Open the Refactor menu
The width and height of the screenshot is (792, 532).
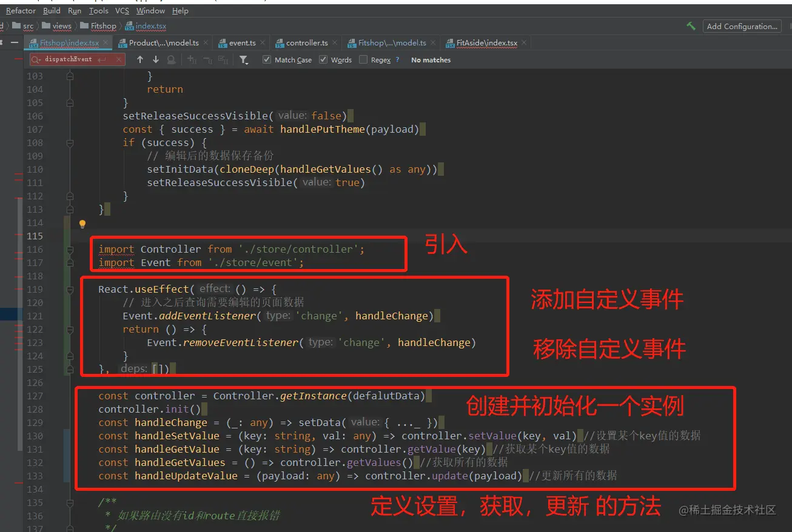click(x=21, y=10)
